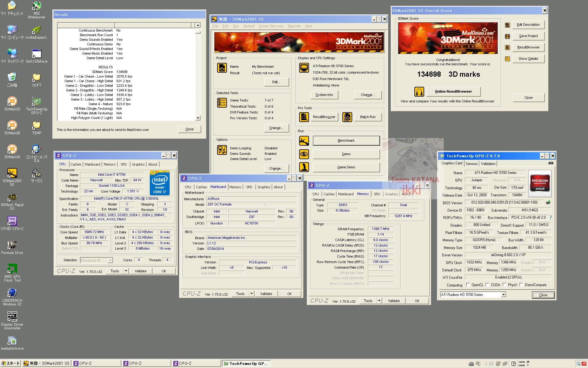Toggle the OpenCL checkbox in GPU-Z
Viewport: 588px width, 368px height.
click(468, 285)
